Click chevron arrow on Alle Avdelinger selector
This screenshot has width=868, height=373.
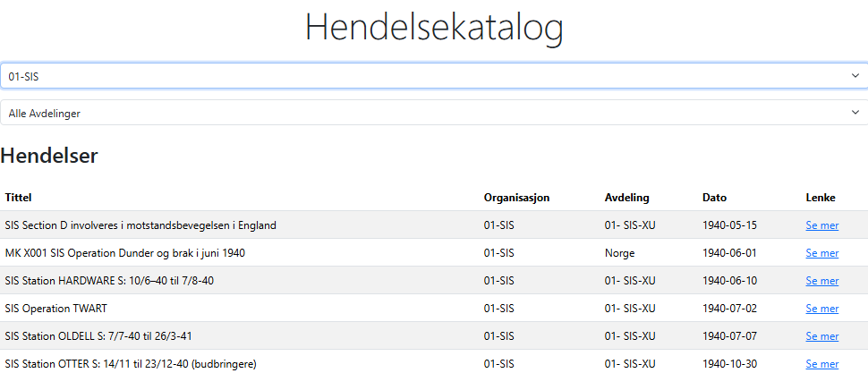click(855, 113)
